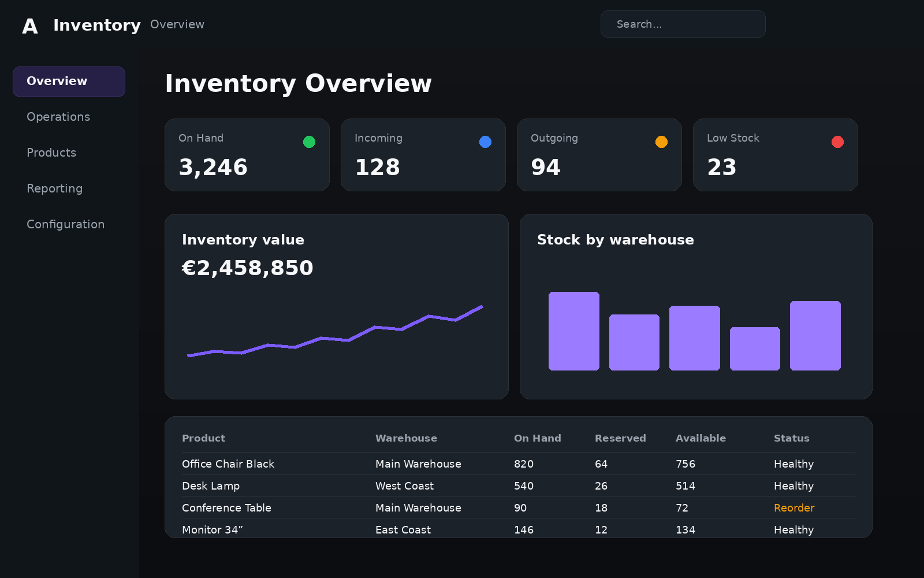
Task: Click the Available column header
Action: point(701,438)
